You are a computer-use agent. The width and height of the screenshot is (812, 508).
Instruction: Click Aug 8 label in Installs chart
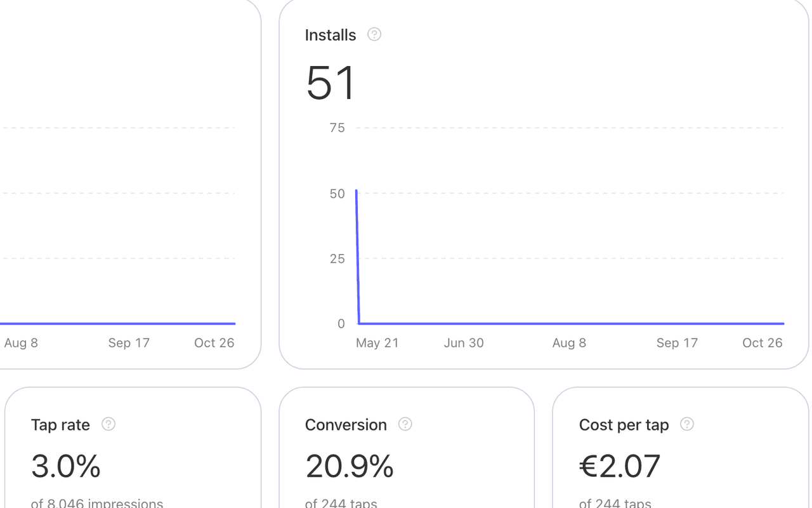[569, 343]
